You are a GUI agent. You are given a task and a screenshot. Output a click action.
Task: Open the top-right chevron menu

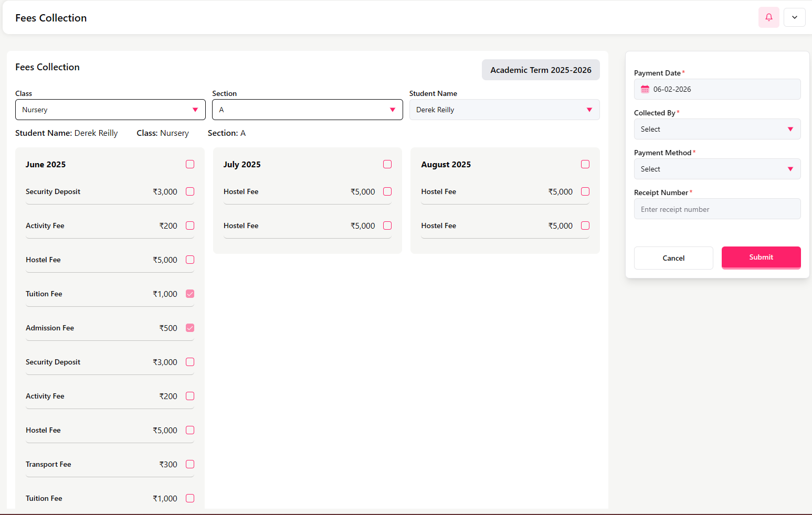coord(794,17)
